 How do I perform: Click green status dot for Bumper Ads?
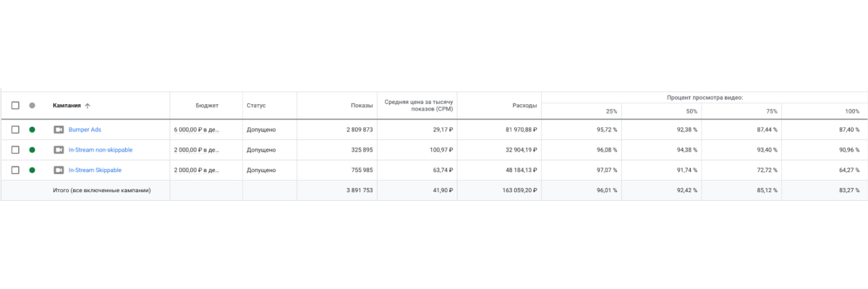[x=32, y=130]
